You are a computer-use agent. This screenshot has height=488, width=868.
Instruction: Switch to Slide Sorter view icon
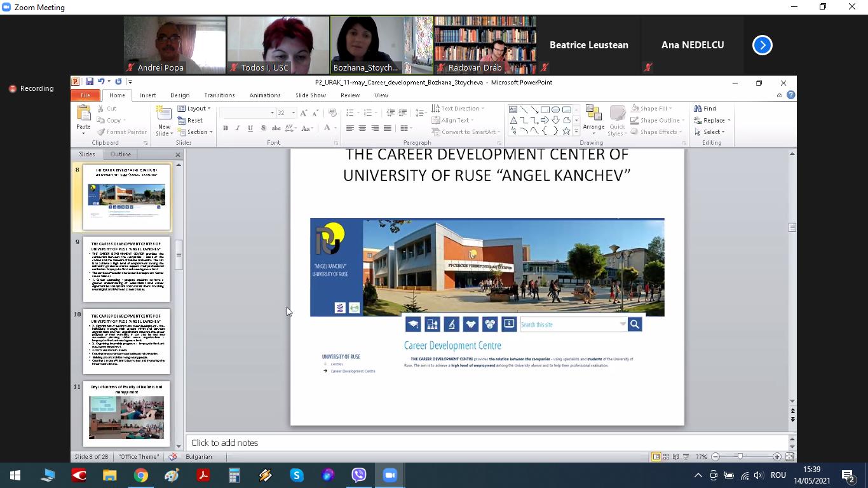tap(666, 457)
